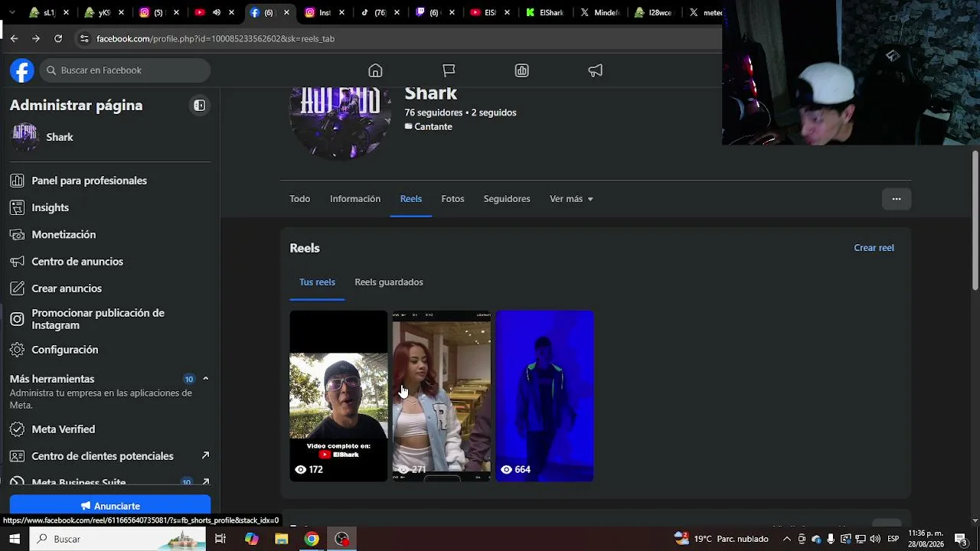Go back in browser history
The width and height of the screenshot is (980, 551).
[x=14, y=38]
